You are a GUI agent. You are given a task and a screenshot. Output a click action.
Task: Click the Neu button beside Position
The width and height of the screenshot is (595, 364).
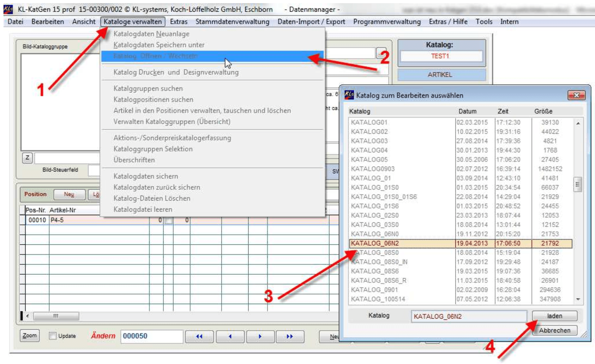pyautogui.click(x=69, y=194)
